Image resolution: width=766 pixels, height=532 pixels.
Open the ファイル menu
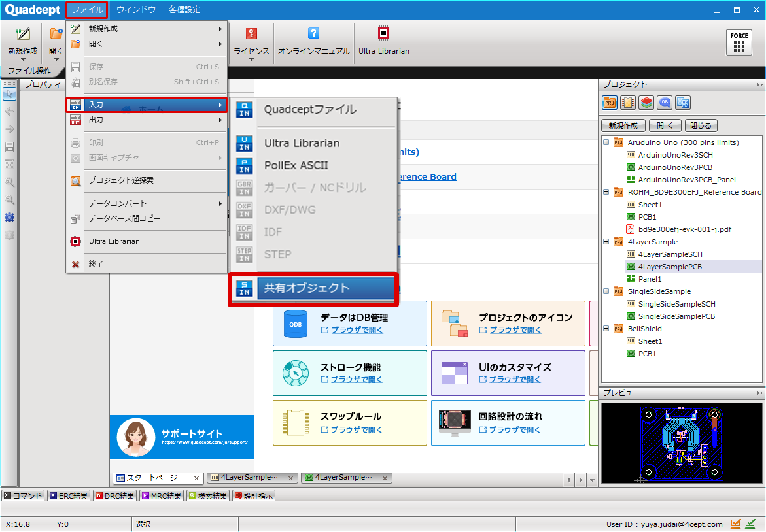tap(87, 10)
